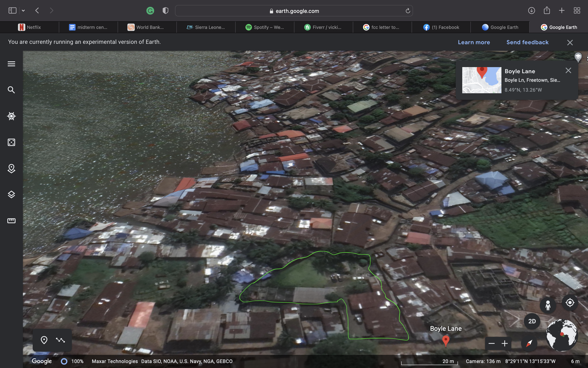Toggle the Safari sidebar button
588x368 pixels.
pos(12,10)
